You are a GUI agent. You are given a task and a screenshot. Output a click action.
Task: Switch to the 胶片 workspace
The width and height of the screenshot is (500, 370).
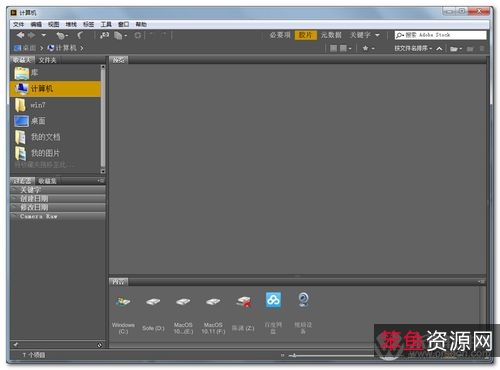tap(306, 35)
